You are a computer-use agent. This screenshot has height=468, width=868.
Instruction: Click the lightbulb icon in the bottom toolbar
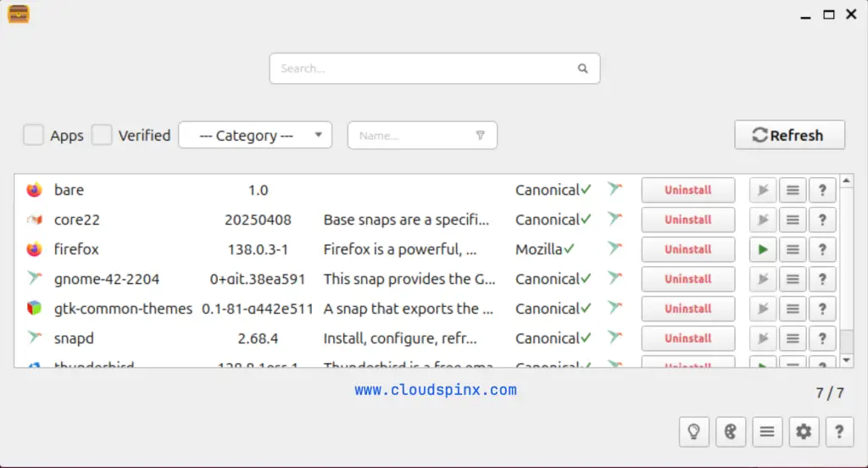(693, 432)
